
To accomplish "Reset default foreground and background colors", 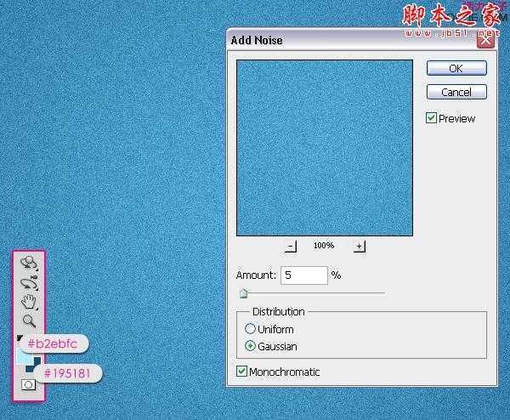I will pos(20,338).
